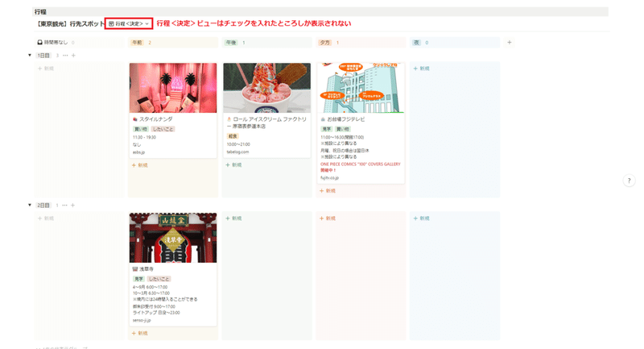This screenshot has width=644, height=349.
Task: Click 買い物 tag on お台場フジテレビ card
Action: (x=343, y=129)
